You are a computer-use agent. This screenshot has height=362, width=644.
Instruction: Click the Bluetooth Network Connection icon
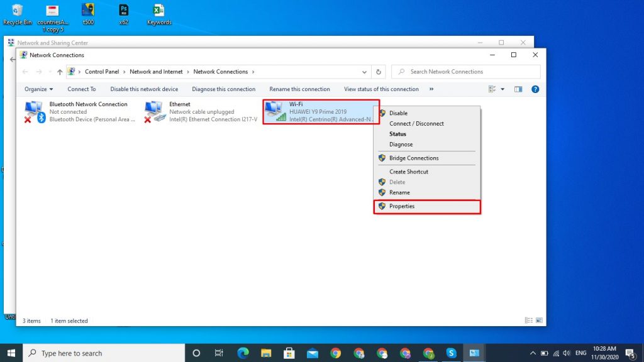34,112
